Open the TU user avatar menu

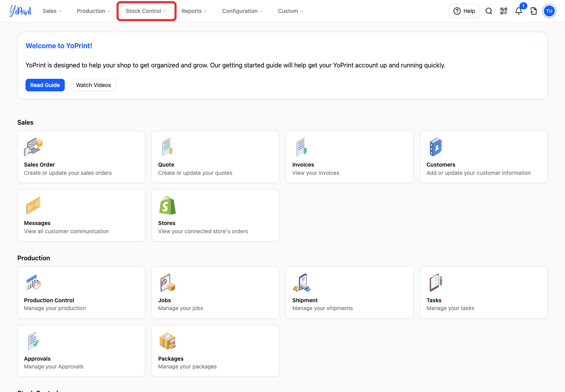tap(549, 11)
